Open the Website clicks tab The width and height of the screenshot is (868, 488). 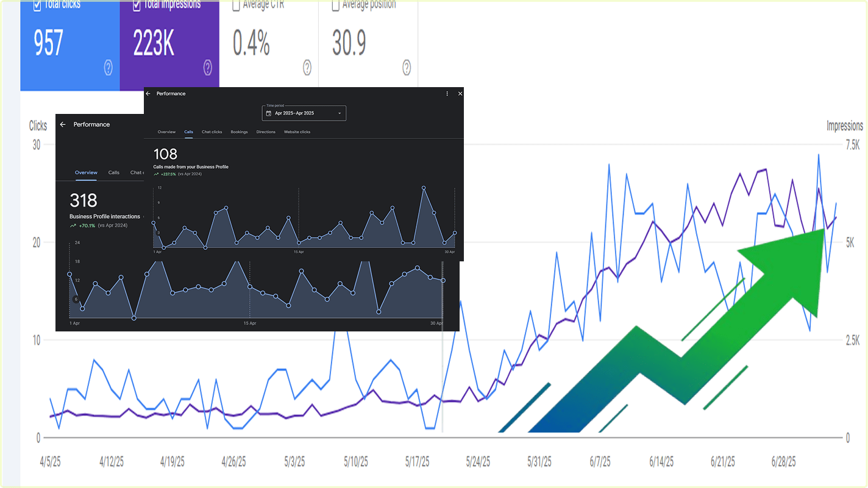[x=297, y=132]
